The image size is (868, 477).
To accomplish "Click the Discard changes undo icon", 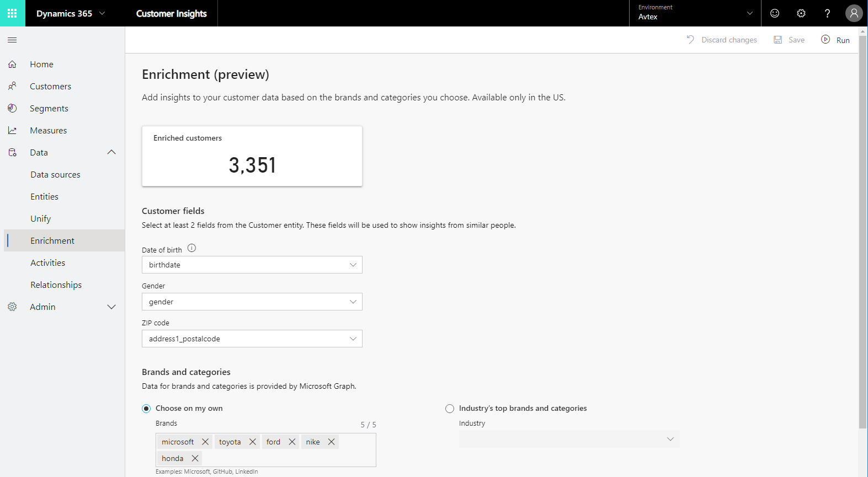I will [x=690, y=40].
